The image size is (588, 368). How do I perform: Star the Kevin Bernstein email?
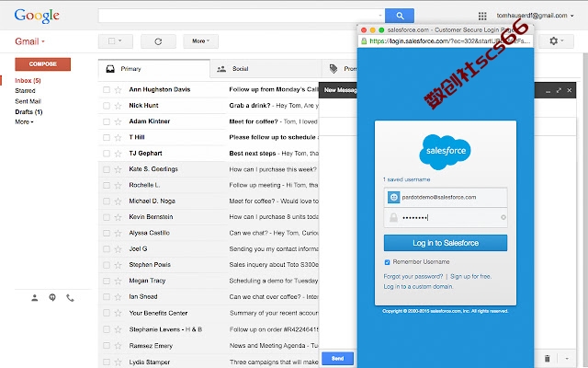pyautogui.click(x=119, y=217)
